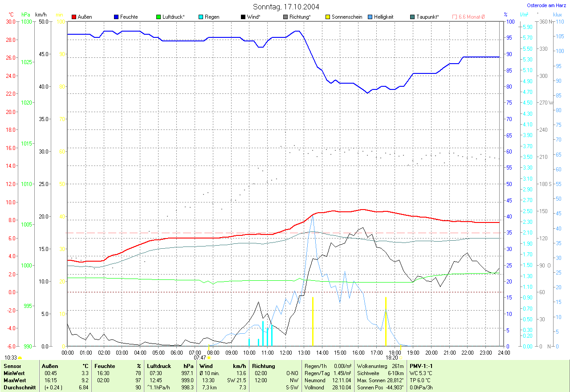Click the sunrise sun icon at 07:47
The image size is (570, 392).
tap(209, 357)
